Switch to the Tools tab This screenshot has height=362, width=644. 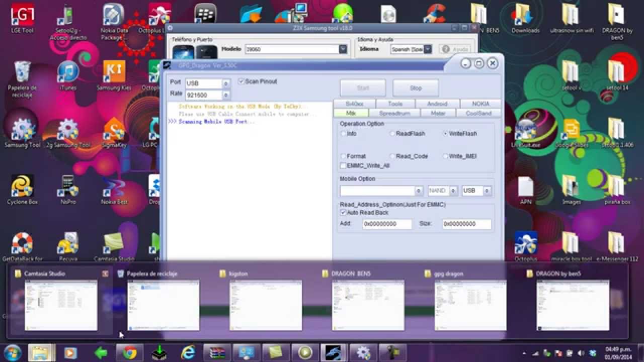[395, 104]
